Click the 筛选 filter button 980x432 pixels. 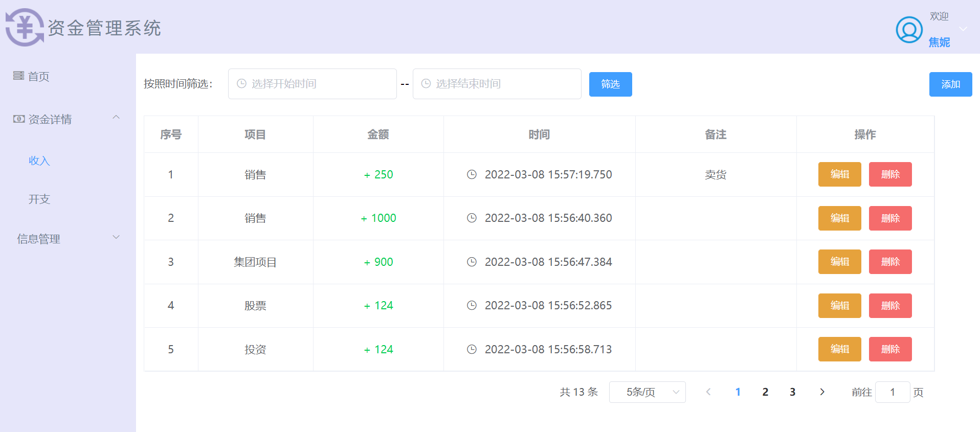(x=610, y=84)
